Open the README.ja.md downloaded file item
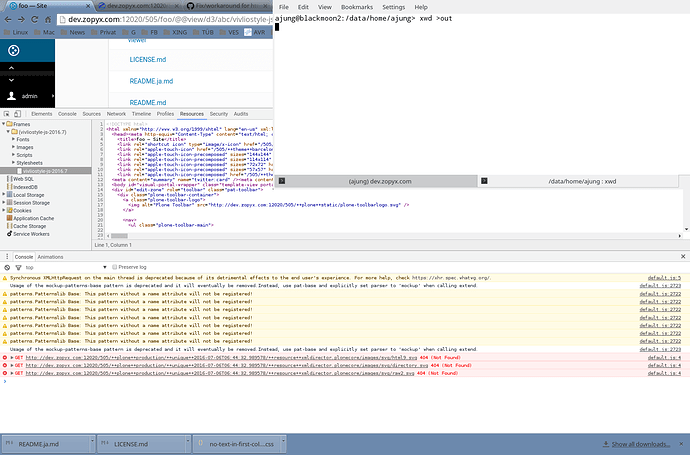690x455 pixels. [46, 444]
